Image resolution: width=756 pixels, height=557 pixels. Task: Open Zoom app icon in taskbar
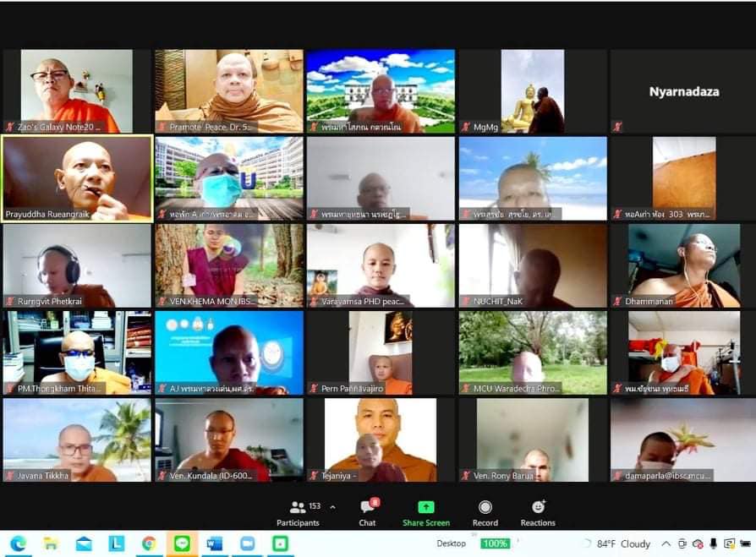coord(248,543)
